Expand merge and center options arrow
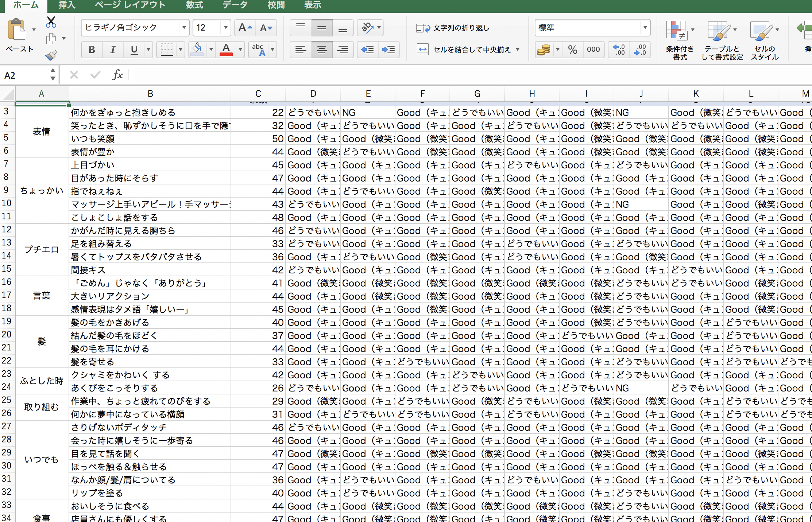 [x=518, y=50]
